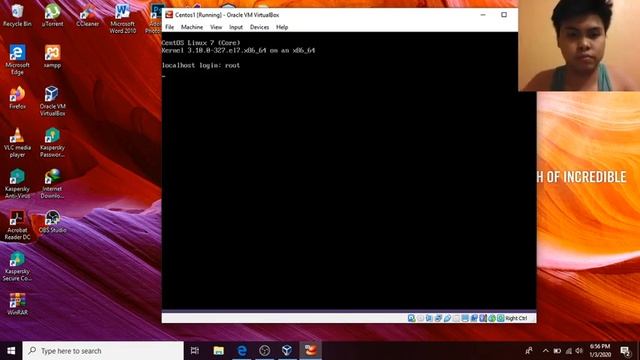Image resolution: width=640 pixels, height=360 pixels.
Task: Open the network icon in system tray
Action: tap(569, 351)
